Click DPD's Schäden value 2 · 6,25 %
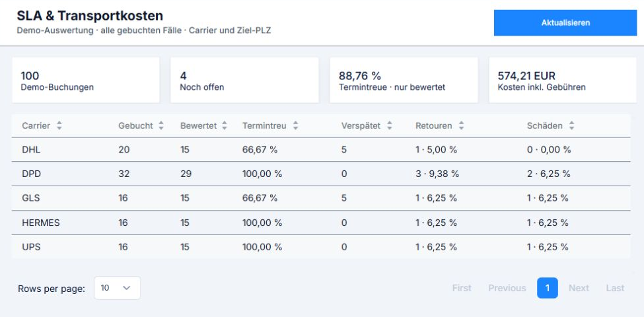The image size is (644, 317). (x=549, y=174)
